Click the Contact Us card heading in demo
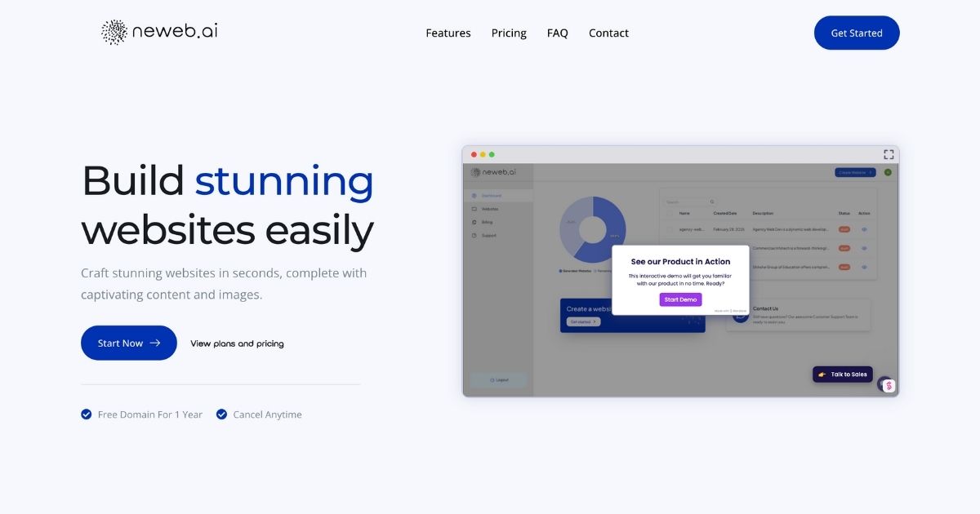980x514 pixels. pyautogui.click(x=765, y=308)
